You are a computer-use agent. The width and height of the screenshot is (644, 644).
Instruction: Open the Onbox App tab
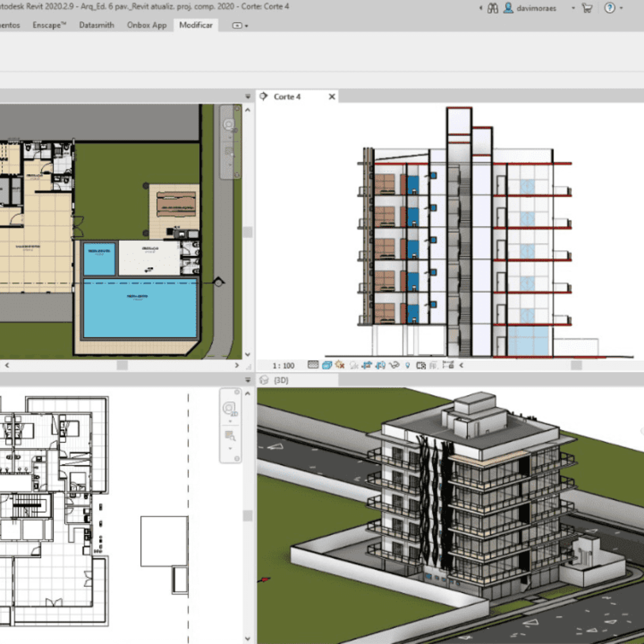point(147,25)
